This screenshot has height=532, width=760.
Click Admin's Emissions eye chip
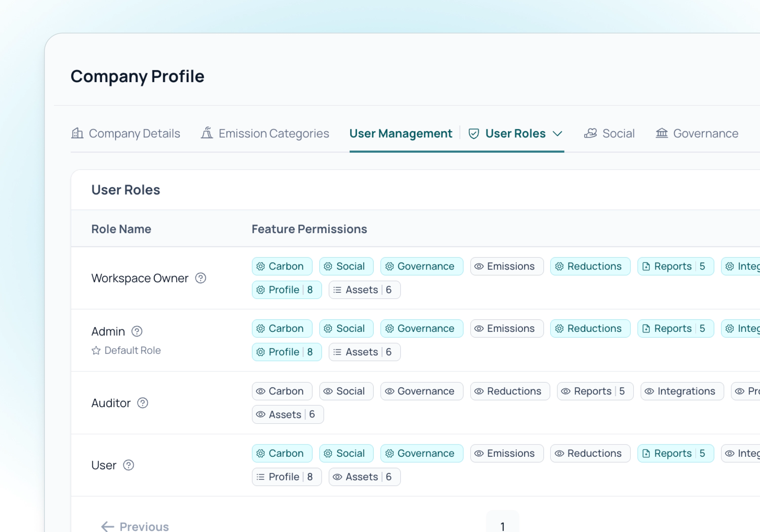pos(507,328)
